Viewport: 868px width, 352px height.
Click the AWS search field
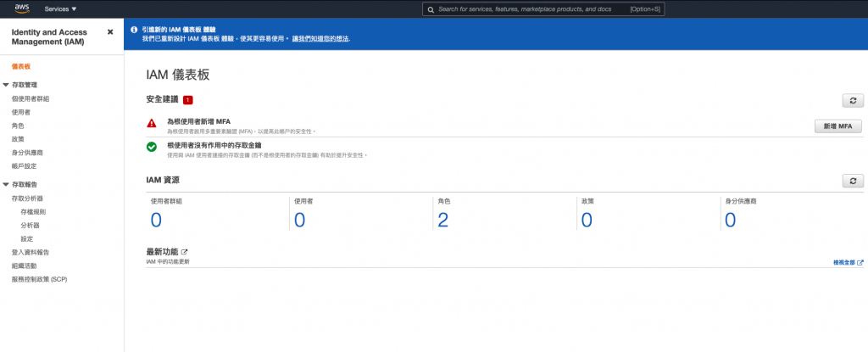click(543, 9)
